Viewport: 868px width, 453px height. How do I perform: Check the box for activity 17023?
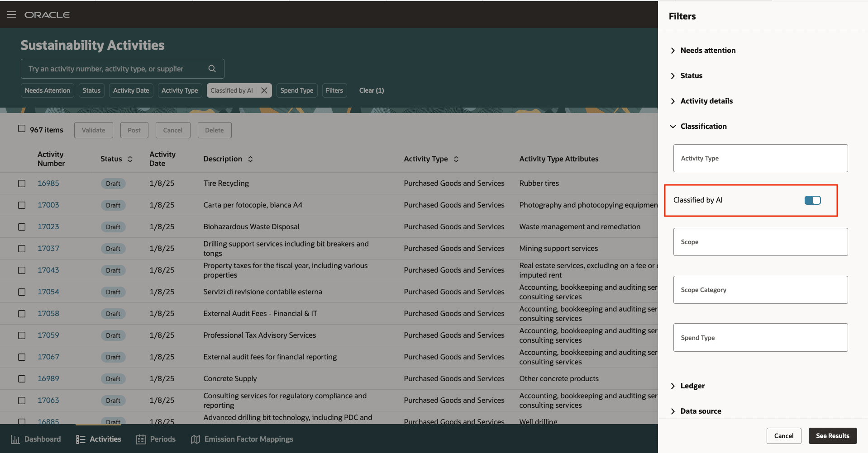tap(22, 227)
